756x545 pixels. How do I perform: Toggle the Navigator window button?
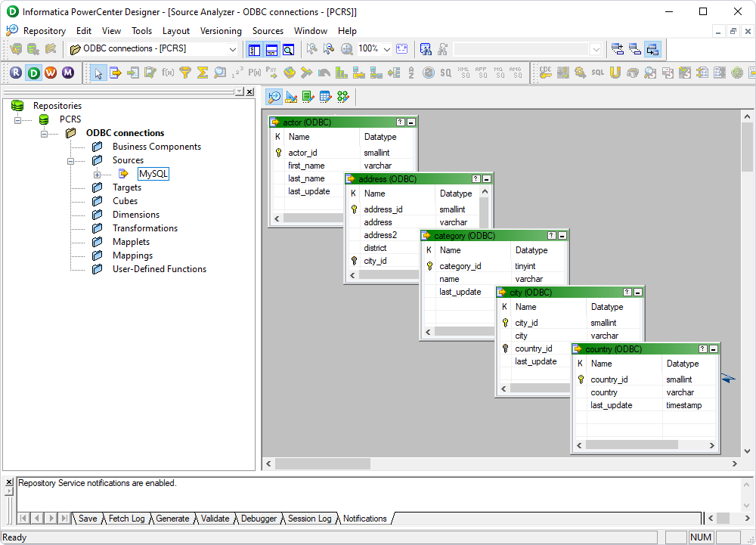coord(253,50)
